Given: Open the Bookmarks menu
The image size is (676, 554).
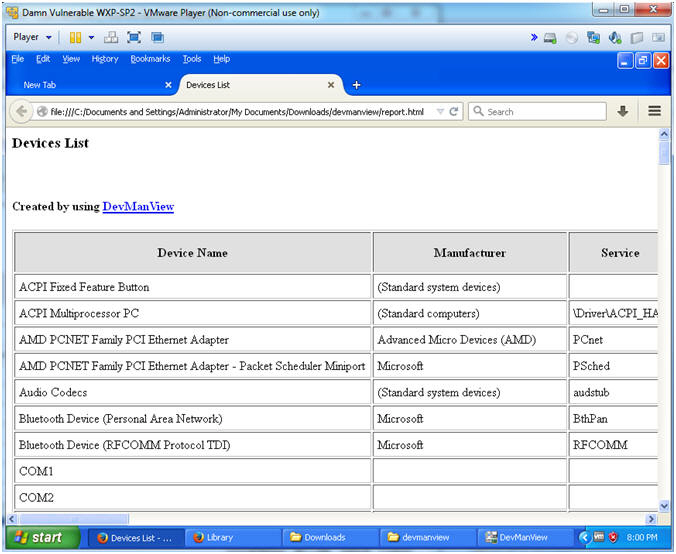Looking at the screenshot, I should point(150,59).
